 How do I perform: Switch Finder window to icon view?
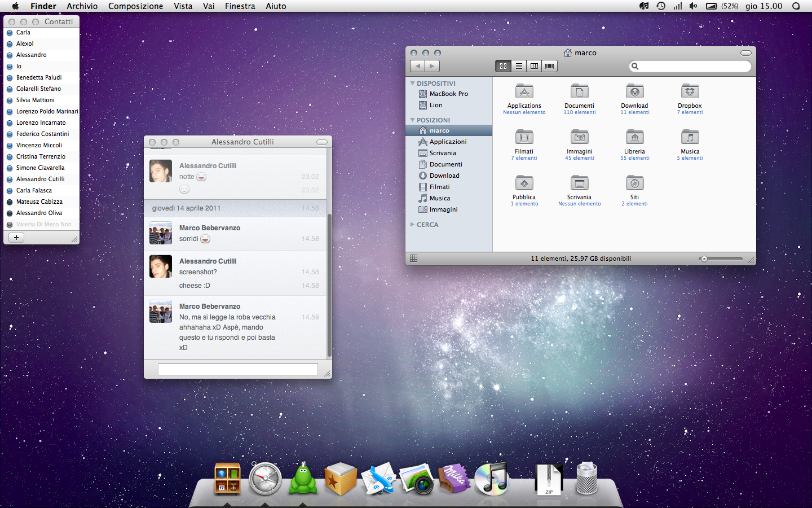[x=503, y=66]
